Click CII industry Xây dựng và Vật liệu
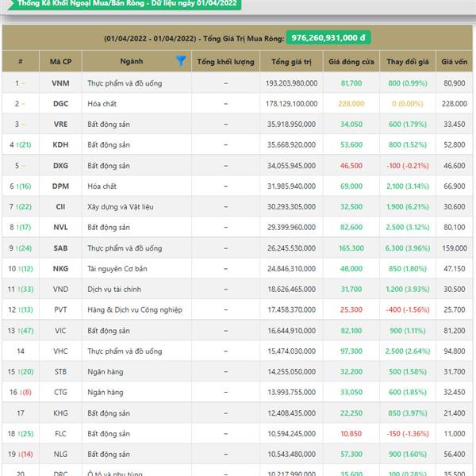Viewport: 476px width, 476px height. (x=121, y=207)
